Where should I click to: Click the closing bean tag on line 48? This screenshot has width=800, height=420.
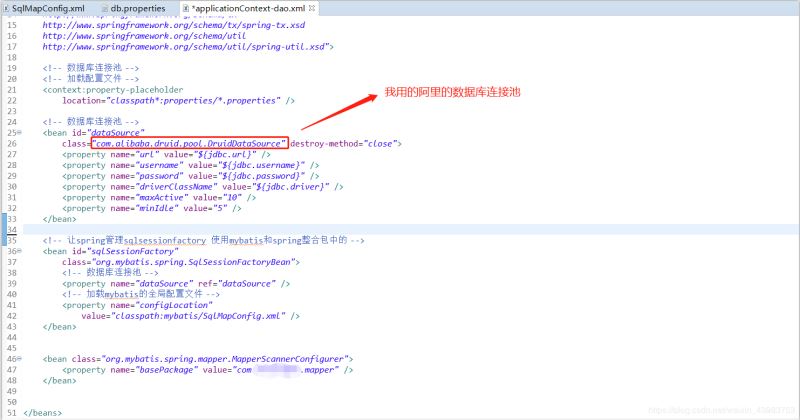pos(60,380)
